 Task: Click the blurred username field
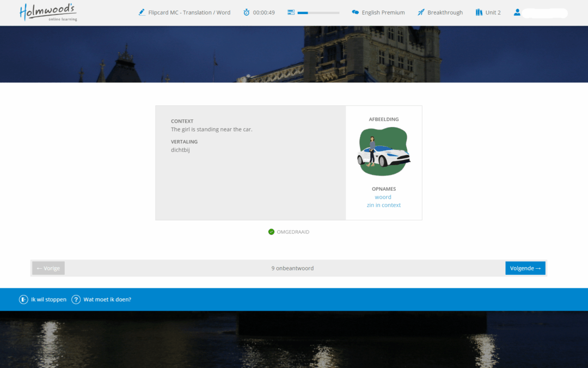545,13
